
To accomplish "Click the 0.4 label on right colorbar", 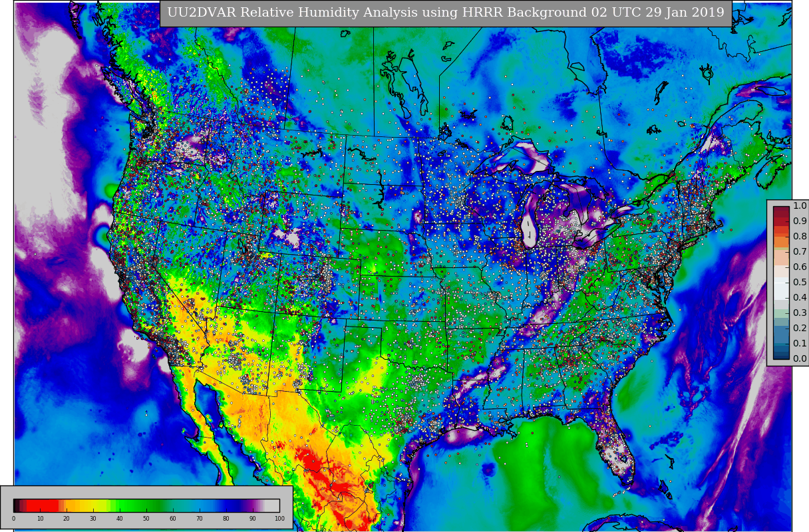I will [x=800, y=297].
